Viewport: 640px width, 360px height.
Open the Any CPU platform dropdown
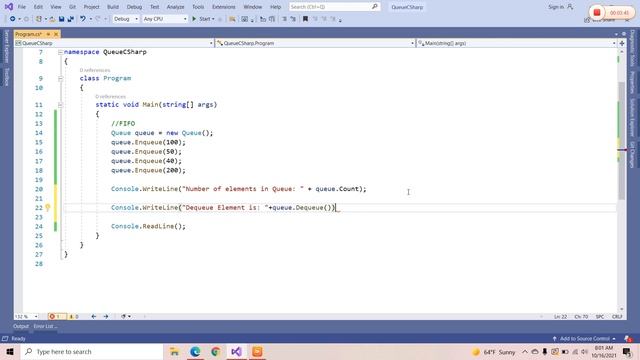[x=165, y=19]
